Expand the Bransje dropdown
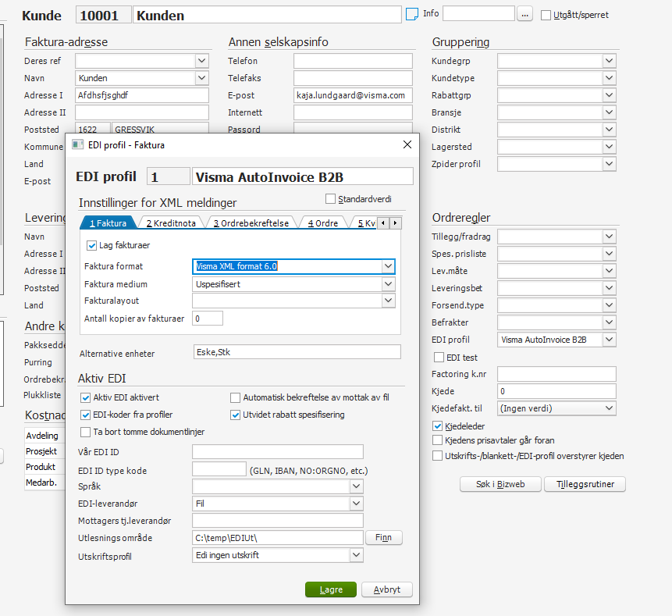The image size is (672, 616). click(609, 112)
